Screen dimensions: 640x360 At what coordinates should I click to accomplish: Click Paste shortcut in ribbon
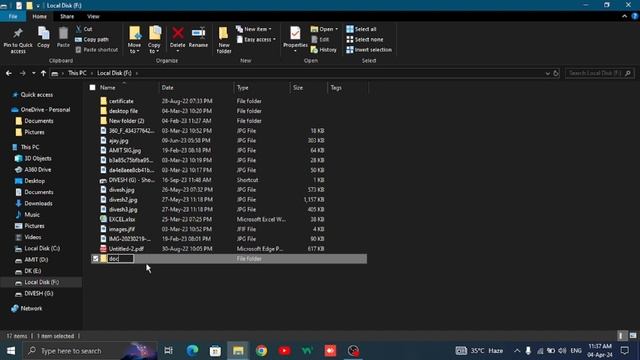(x=97, y=50)
